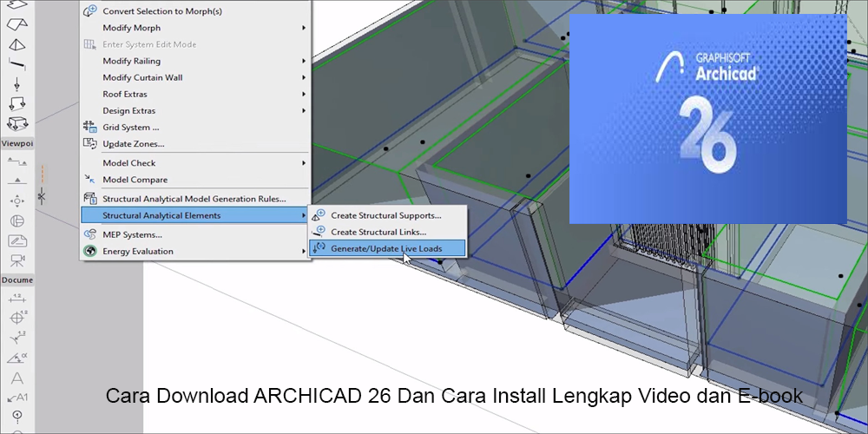Select the Structural Point Load tool

pos(17,85)
